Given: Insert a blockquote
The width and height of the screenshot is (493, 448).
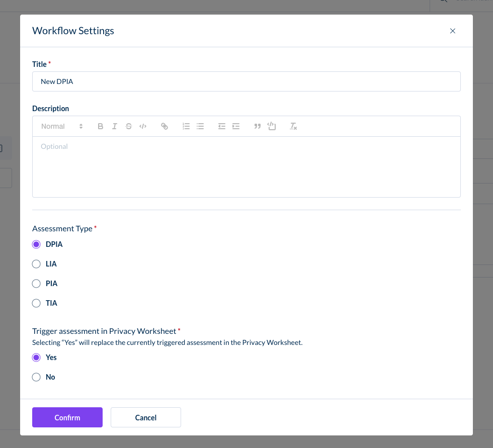Looking at the screenshot, I should pos(257,126).
